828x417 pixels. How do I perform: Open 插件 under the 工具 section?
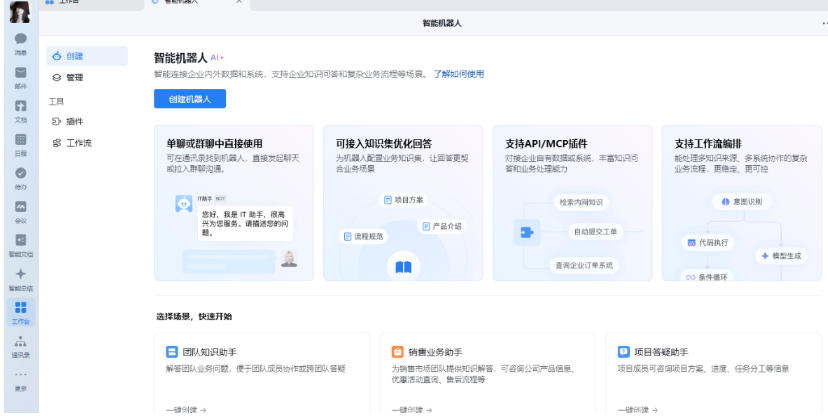(x=87, y=121)
